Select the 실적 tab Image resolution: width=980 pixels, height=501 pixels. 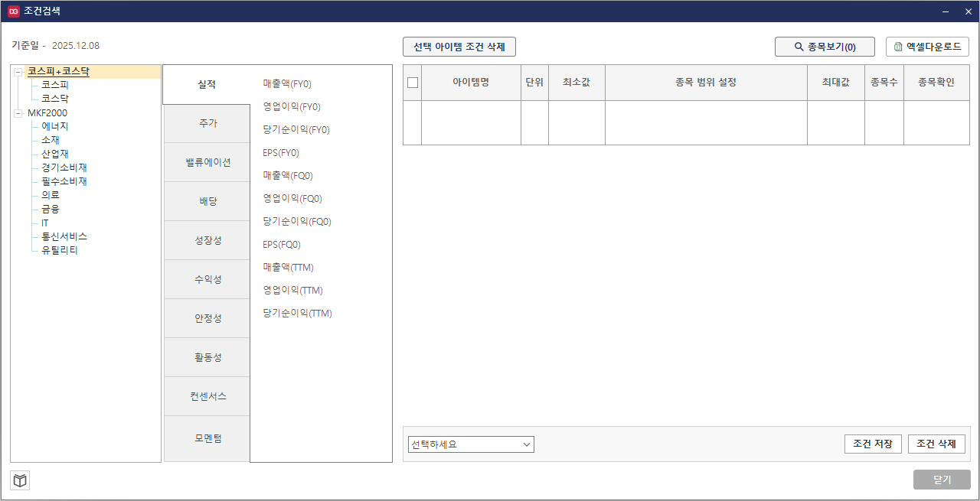pyautogui.click(x=207, y=84)
